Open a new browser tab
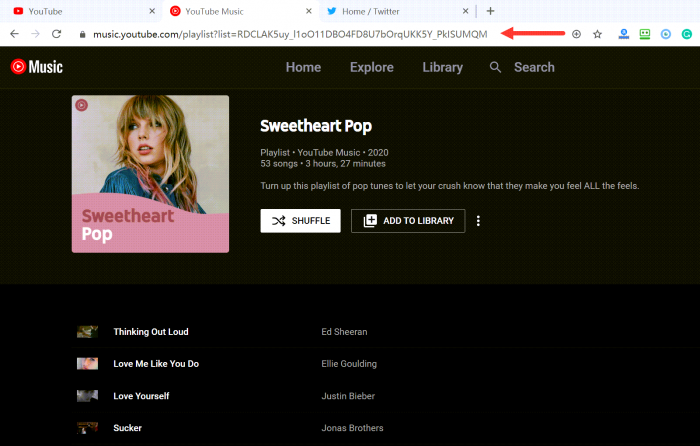 click(x=490, y=11)
